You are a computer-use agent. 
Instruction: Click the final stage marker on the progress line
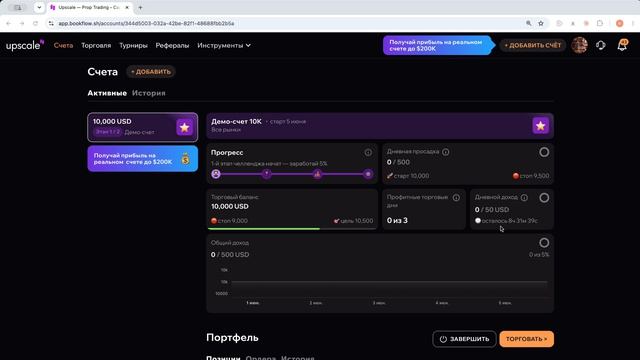coord(368,174)
